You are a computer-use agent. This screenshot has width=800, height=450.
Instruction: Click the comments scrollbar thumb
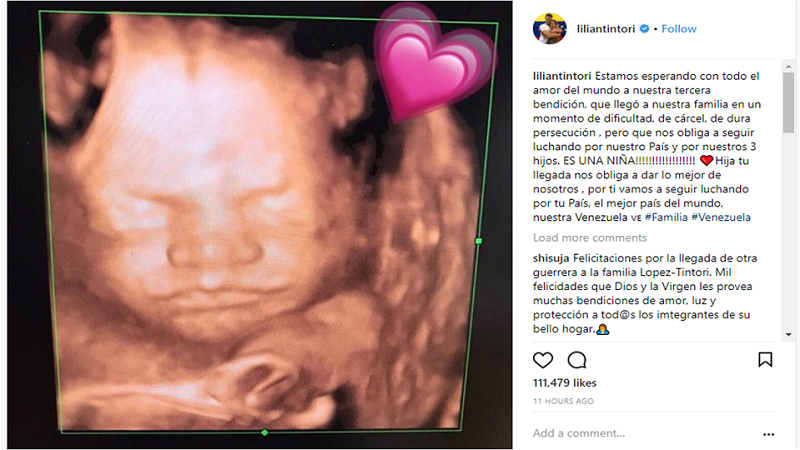[788, 103]
